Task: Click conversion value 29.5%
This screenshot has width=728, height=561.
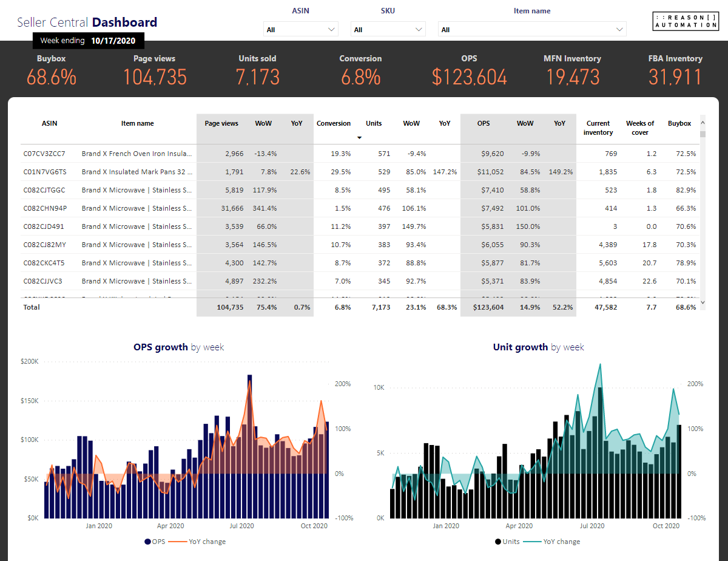Action: click(341, 172)
